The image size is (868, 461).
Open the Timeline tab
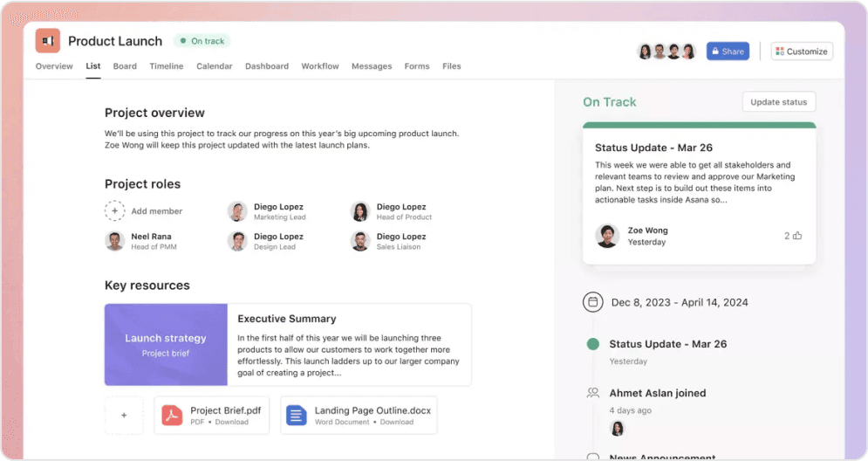[x=166, y=66]
